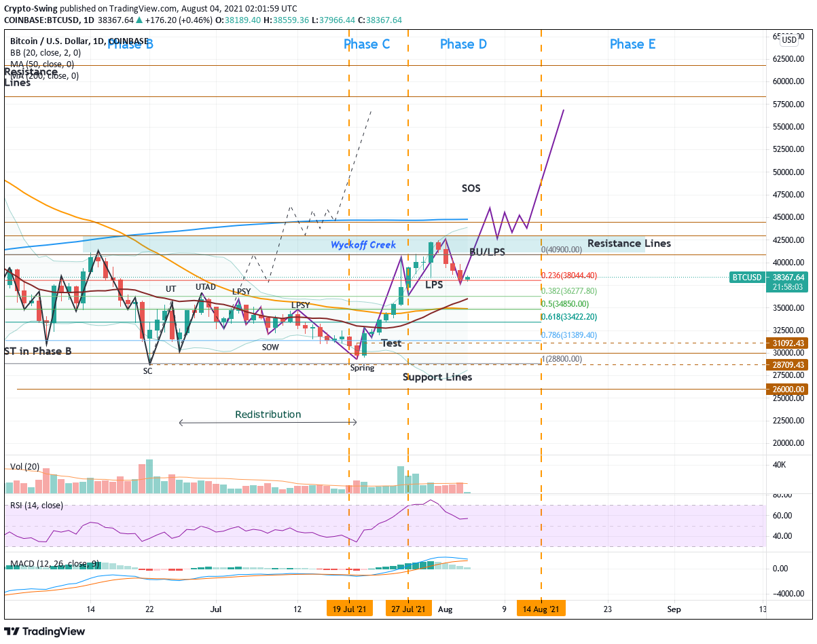Select the 27 Jul '21 date marker
Image resolution: width=817 pixels, height=644 pixels.
pyautogui.click(x=408, y=609)
